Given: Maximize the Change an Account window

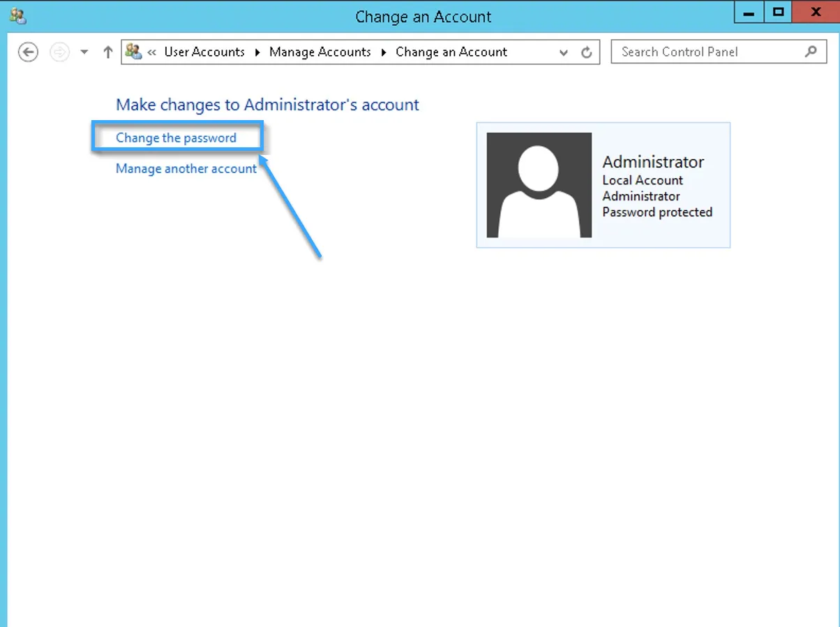Looking at the screenshot, I should (779, 13).
